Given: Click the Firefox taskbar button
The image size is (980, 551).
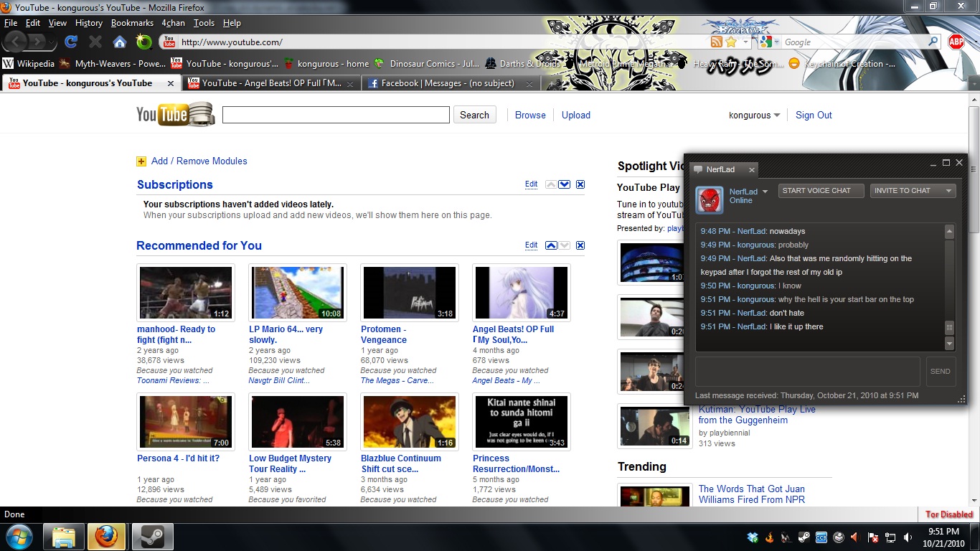Looking at the screenshot, I should [x=108, y=537].
